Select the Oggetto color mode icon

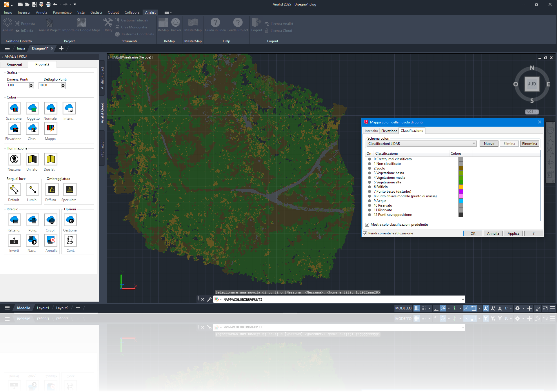click(x=32, y=108)
